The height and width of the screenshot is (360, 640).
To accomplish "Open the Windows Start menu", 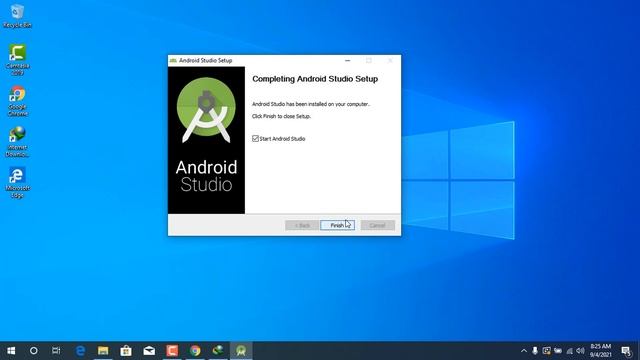I will tap(11, 351).
